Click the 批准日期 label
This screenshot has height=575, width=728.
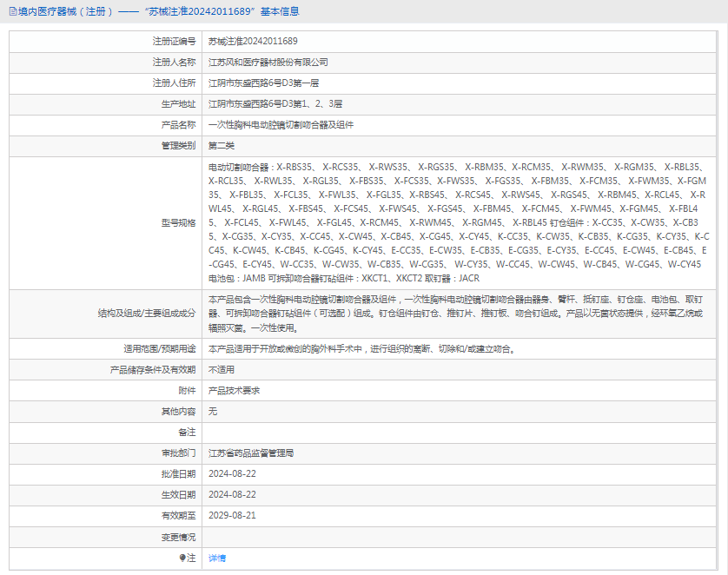coord(178,474)
